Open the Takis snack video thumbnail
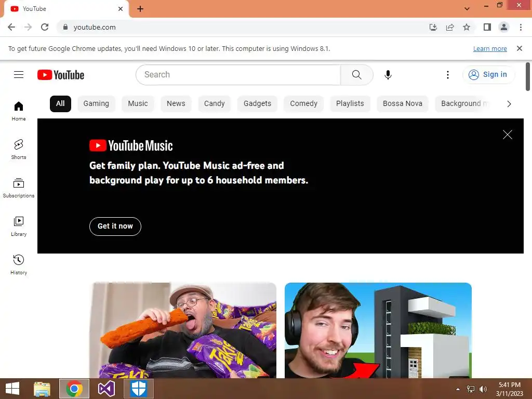This screenshot has width=532, height=399. point(183,330)
